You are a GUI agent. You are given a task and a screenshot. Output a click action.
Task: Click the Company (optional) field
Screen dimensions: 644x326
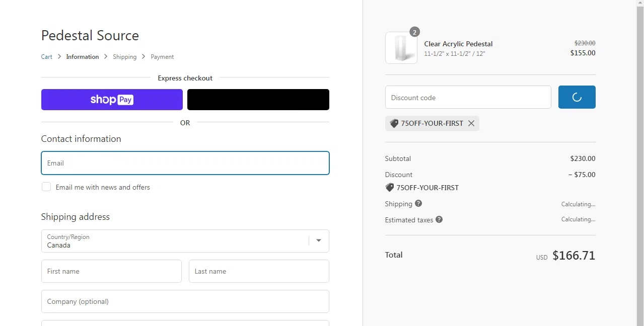[185, 301]
